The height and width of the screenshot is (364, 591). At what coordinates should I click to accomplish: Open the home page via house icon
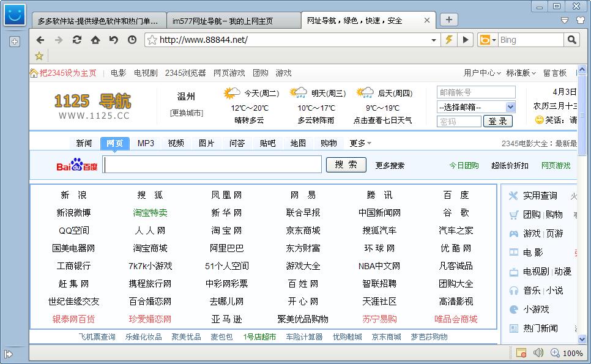pos(95,40)
